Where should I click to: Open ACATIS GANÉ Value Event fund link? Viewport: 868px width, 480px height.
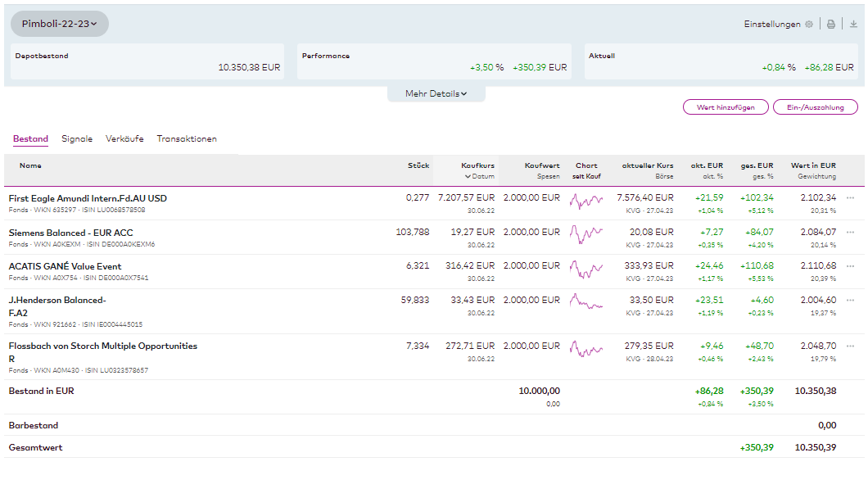coord(65,266)
